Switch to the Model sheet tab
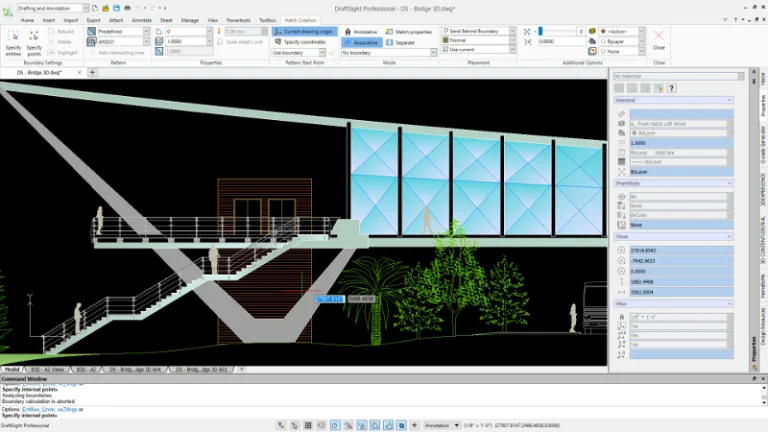Image resolution: width=768 pixels, height=432 pixels. click(x=12, y=369)
